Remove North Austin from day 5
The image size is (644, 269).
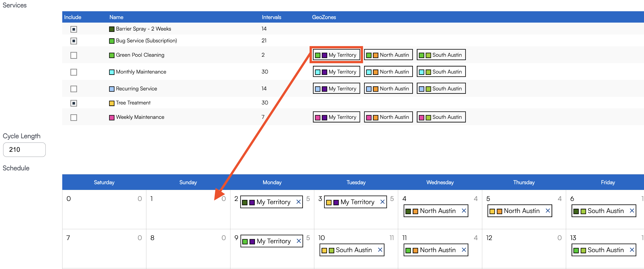[x=547, y=211]
